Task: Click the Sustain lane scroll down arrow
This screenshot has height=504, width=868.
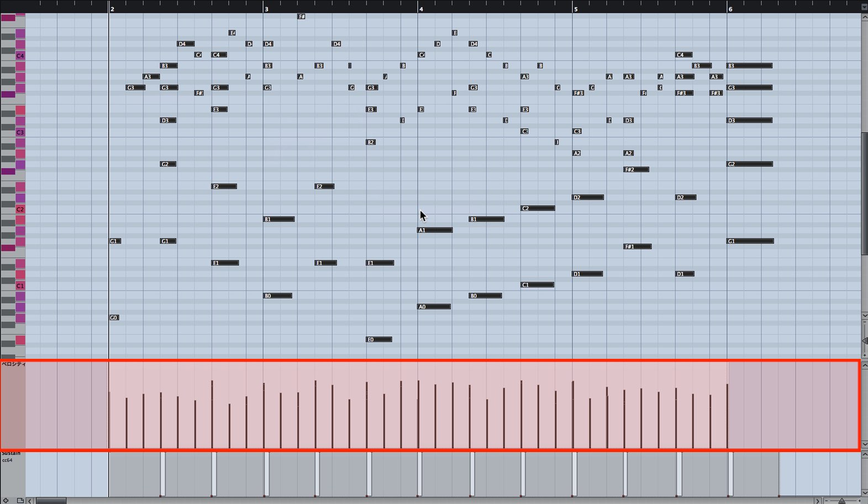Action: click(865, 492)
